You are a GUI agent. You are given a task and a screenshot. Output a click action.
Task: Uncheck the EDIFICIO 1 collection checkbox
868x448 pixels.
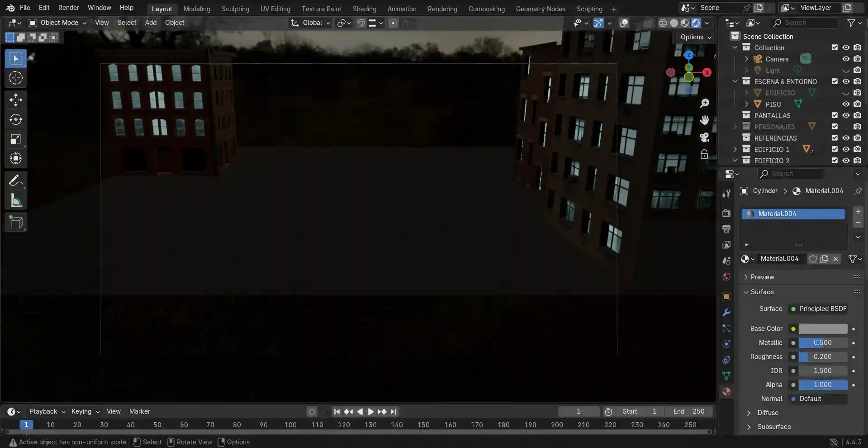click(835, 149)
